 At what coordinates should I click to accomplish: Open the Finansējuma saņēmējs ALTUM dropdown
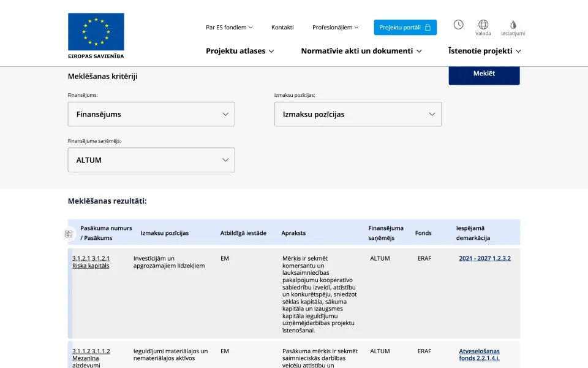coord(151,160)
